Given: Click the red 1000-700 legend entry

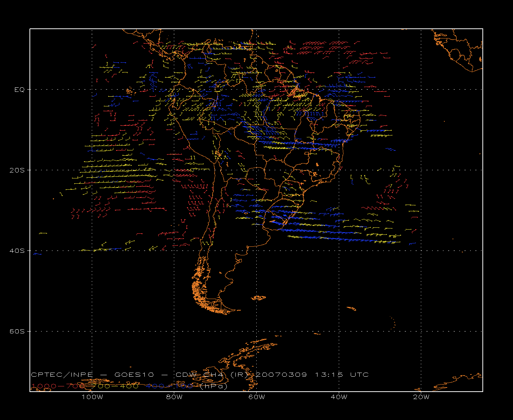Looking at the screenshot, I should pyautogui.click(x=59, y=386).
